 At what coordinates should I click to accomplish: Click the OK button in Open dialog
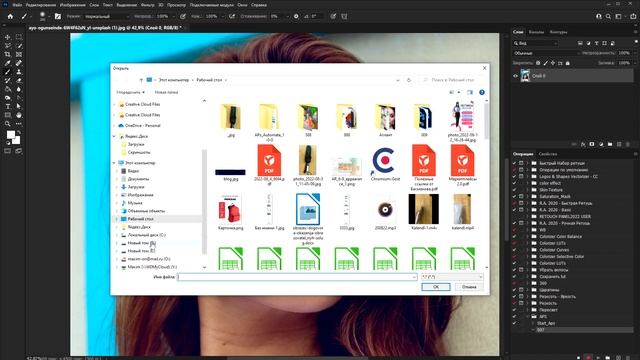click(436, 287)
